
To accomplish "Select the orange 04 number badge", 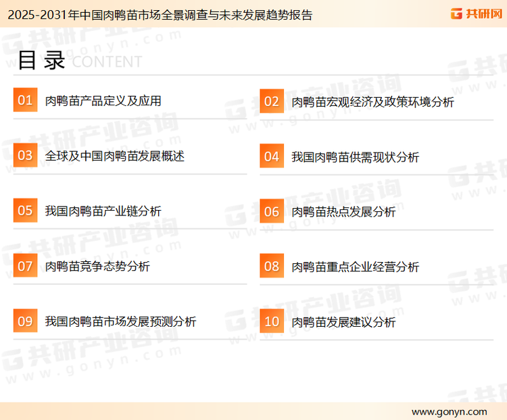I will tap(272, 156).
